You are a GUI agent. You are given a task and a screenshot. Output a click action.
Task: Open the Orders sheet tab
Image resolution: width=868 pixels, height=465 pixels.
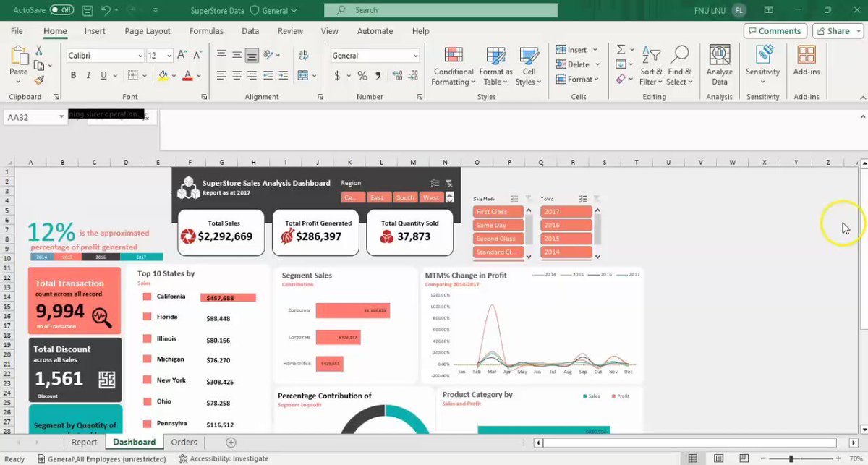tap(184, 442)
